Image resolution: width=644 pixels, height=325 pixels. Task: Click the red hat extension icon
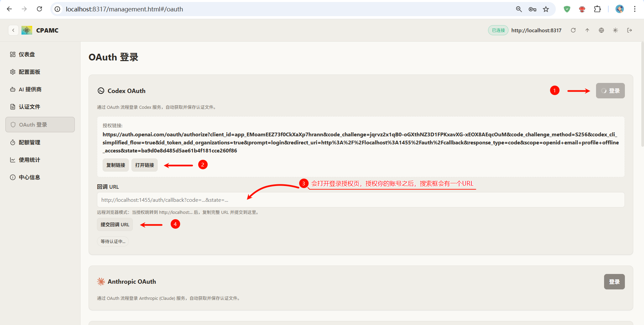point(582,9)
